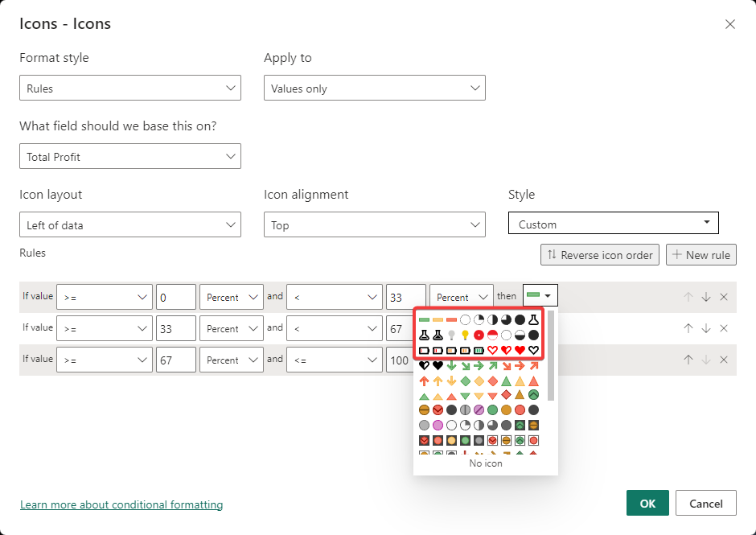Pick the yellow lightbulb icon
Screen dimensions: 756x535
pos(465,335)
